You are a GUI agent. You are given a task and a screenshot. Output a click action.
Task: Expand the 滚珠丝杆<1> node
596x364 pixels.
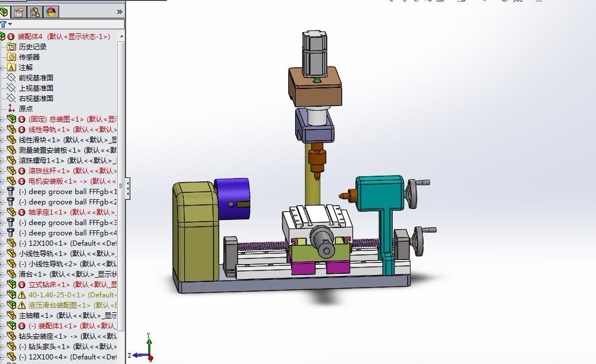[2, 171]
